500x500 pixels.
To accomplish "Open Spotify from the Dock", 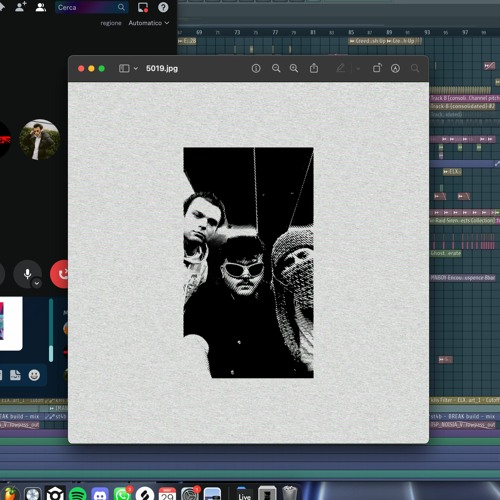I will [x=78, y=494].
